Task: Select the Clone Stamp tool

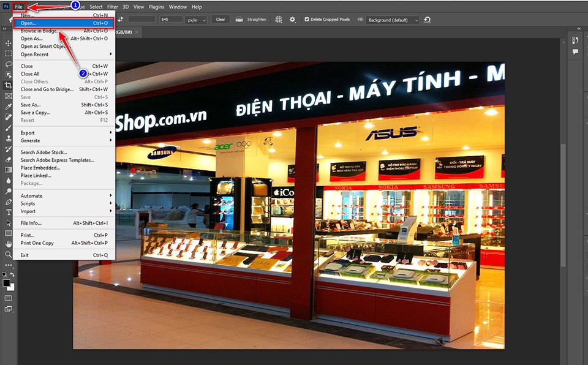Action: point(8,138)
